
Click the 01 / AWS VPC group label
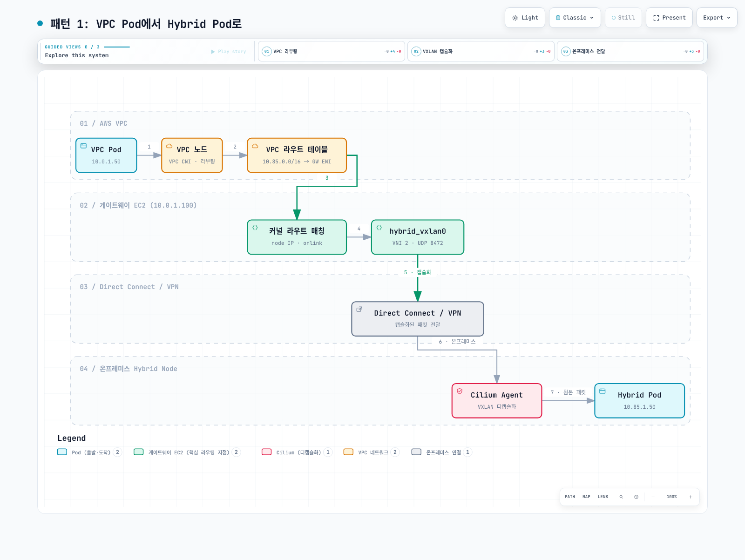point(103,123)
